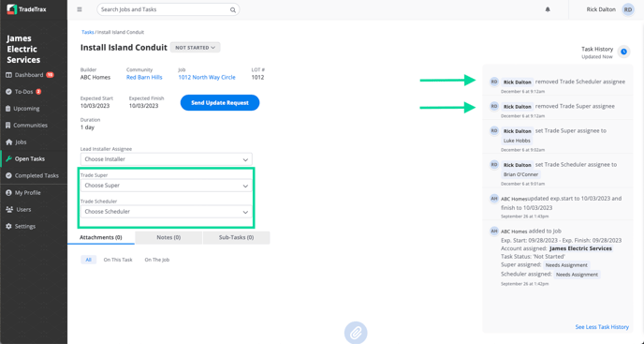Click Needs Assignment tag beside Super assigned
Image resolution: width=644 pixels, height=344 pixels.
(566, 265)
